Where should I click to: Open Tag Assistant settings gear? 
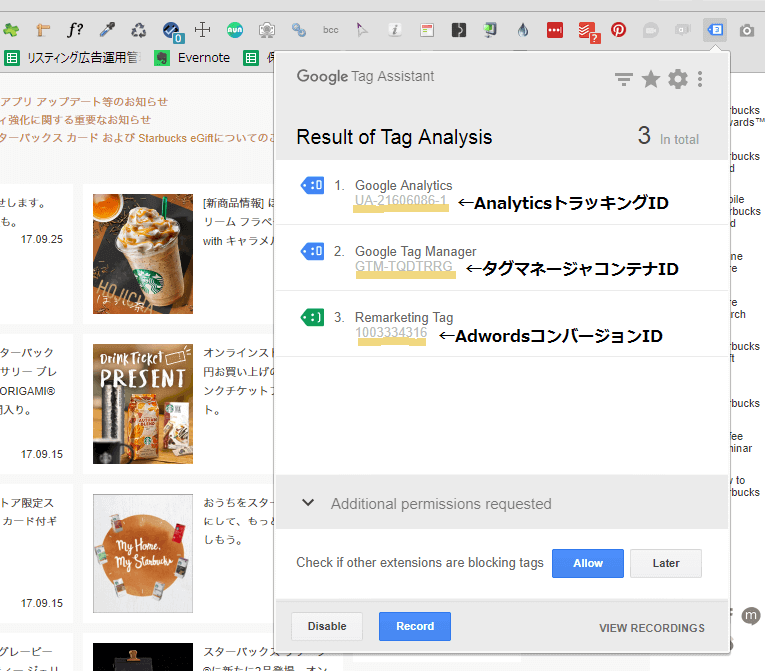tap(678, 79)
